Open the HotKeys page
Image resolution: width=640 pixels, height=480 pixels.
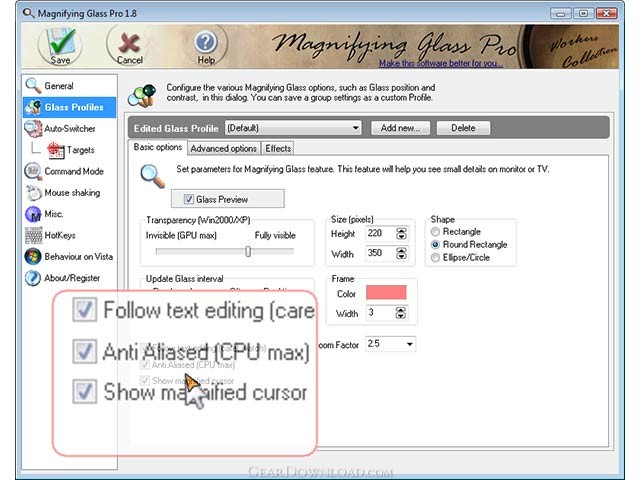click(x=60, y=236)
